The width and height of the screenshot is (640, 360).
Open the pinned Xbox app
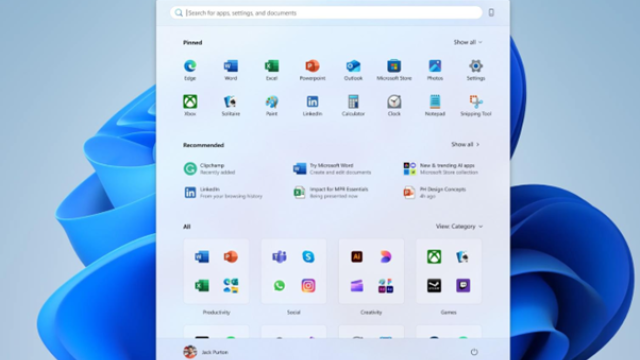tap(190, 105)
